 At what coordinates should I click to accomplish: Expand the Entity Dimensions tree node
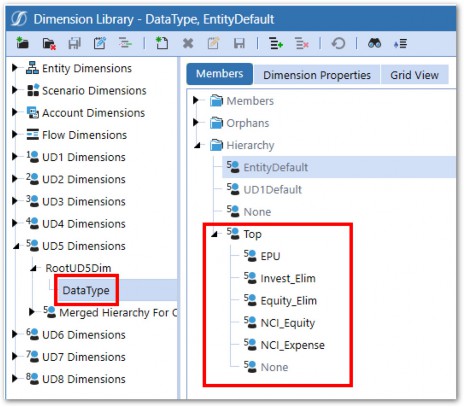[14, 68]
